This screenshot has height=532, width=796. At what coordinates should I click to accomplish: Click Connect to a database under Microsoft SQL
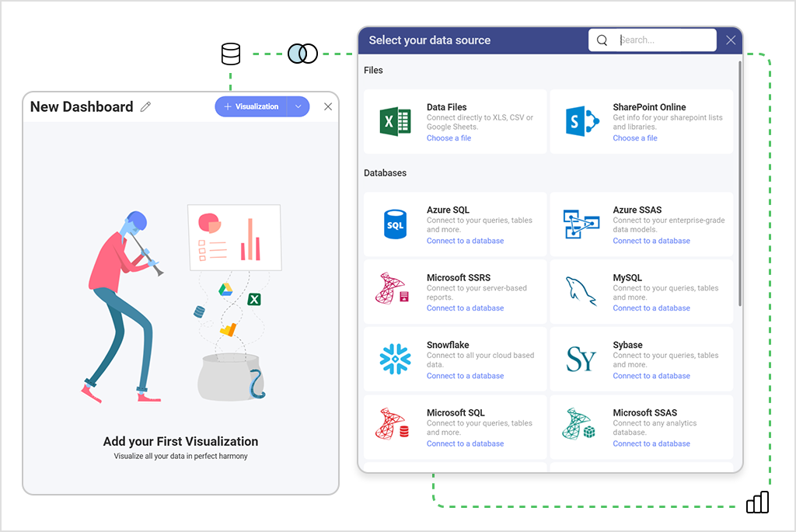(465, 444)
